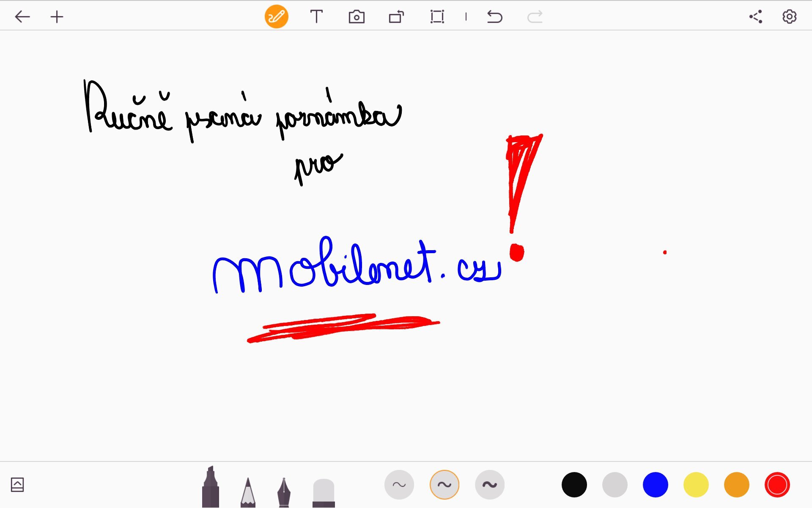
Task: Select the medium stroke width
Action: click(444, 485)
